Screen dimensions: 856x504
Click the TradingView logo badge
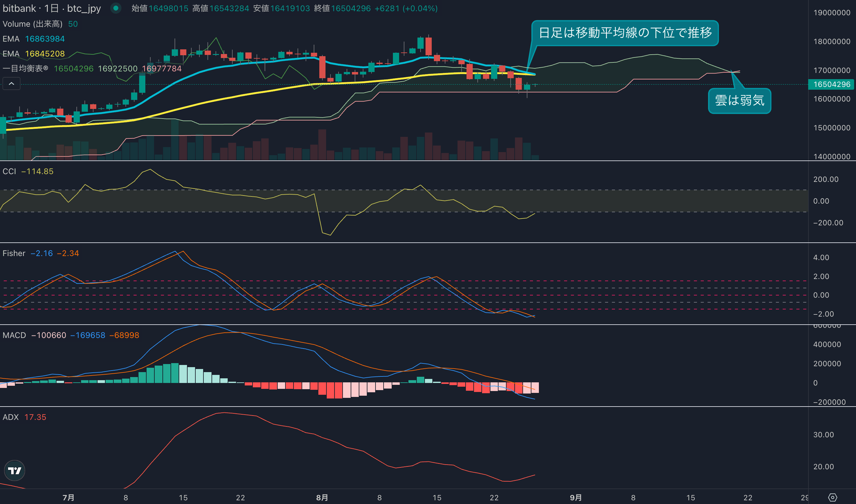[14, 470]
